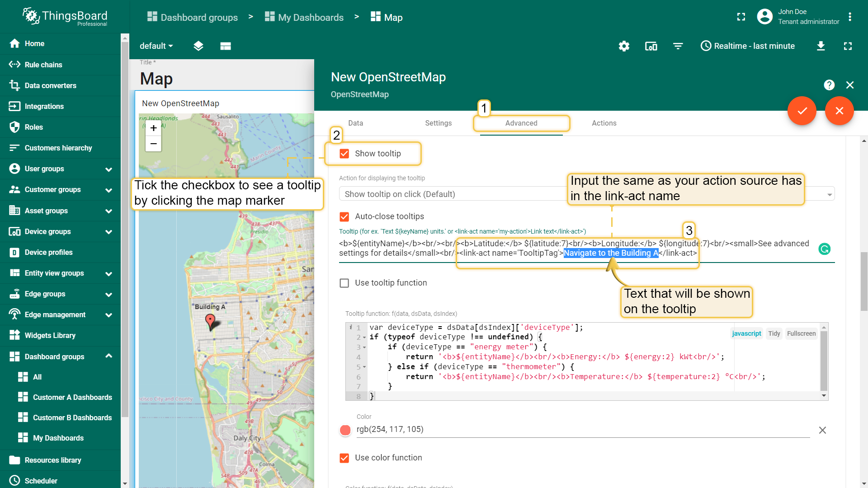Click the settings panel vertical scrollbar
Viewport: 868px width, 488px height.
tap(864, 282)
